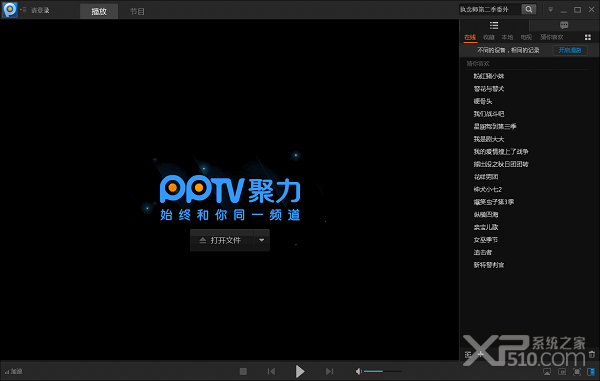Open the playlist list panel icon
The height and width of the screenshot is (381, 600).
(494, 26)
